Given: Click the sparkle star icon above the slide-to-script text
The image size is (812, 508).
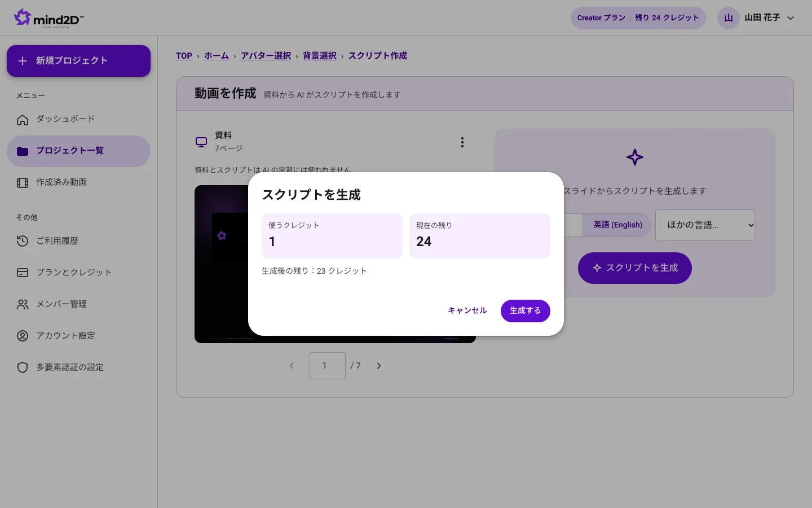Looking at the screenshot, I should click(635, 157).
